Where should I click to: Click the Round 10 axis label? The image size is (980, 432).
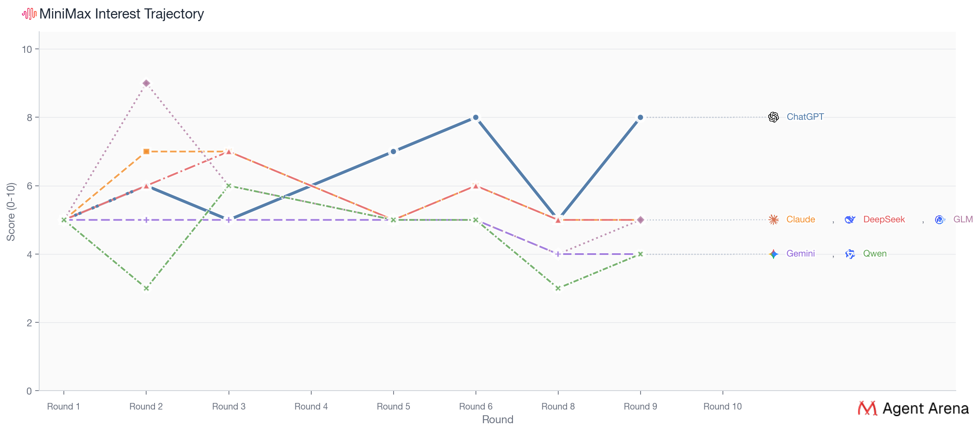point(722,406)
